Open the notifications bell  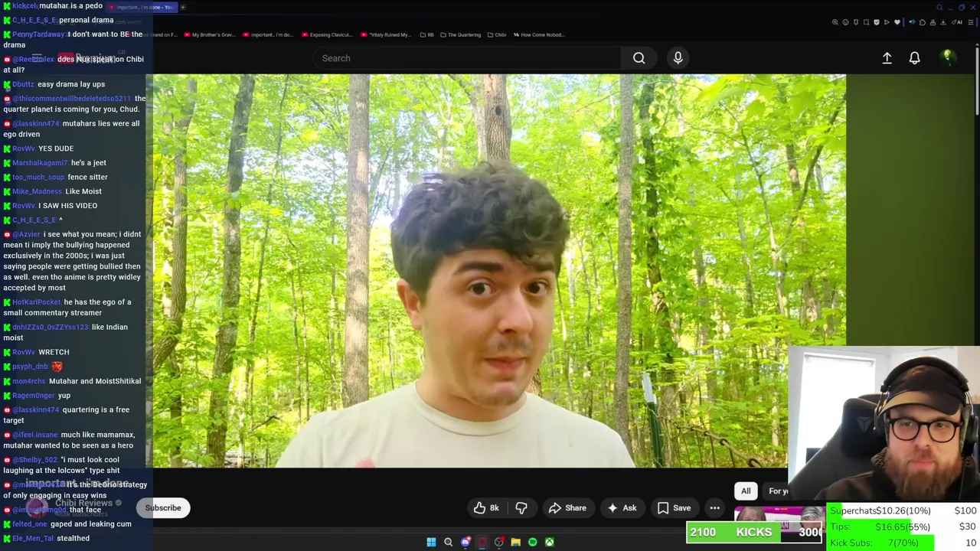tap(914, 58)
